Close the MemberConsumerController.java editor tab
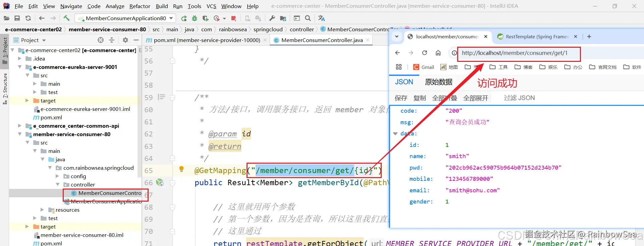 [368, 40]
